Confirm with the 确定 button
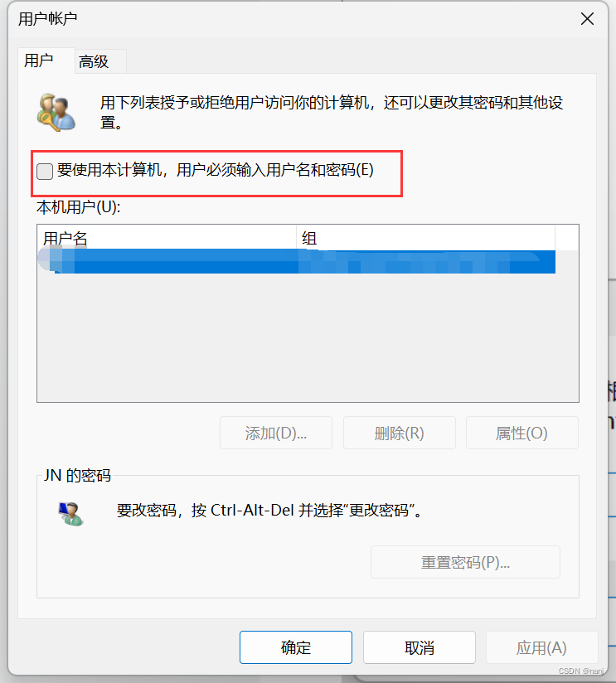The width and height of the screenshot is (616, 683). point(296,647)
